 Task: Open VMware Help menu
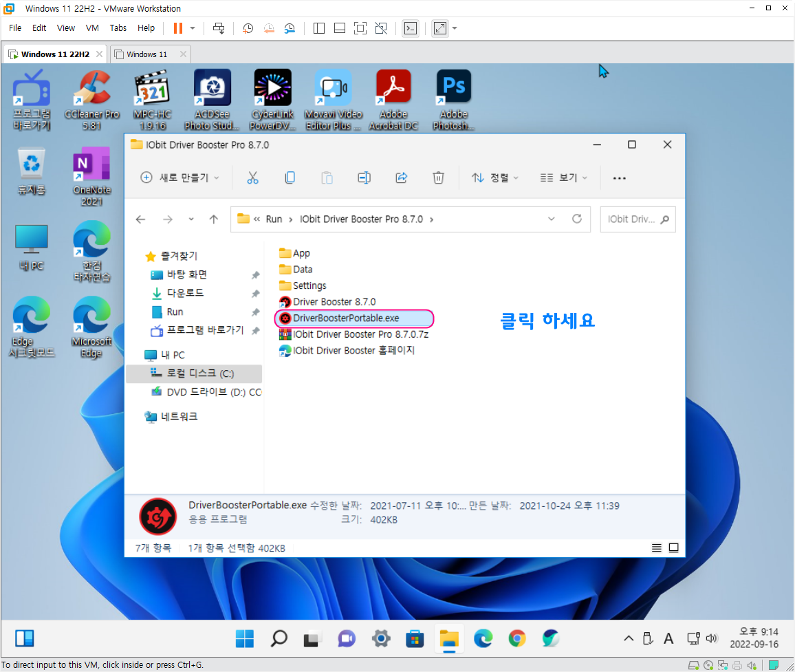click(x=146, y=28)
